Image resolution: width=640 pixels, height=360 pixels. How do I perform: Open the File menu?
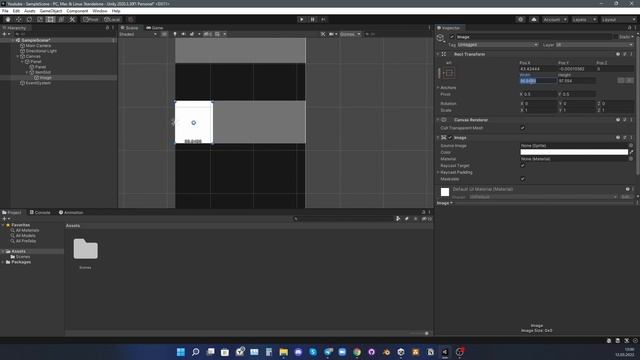[5, 11]
